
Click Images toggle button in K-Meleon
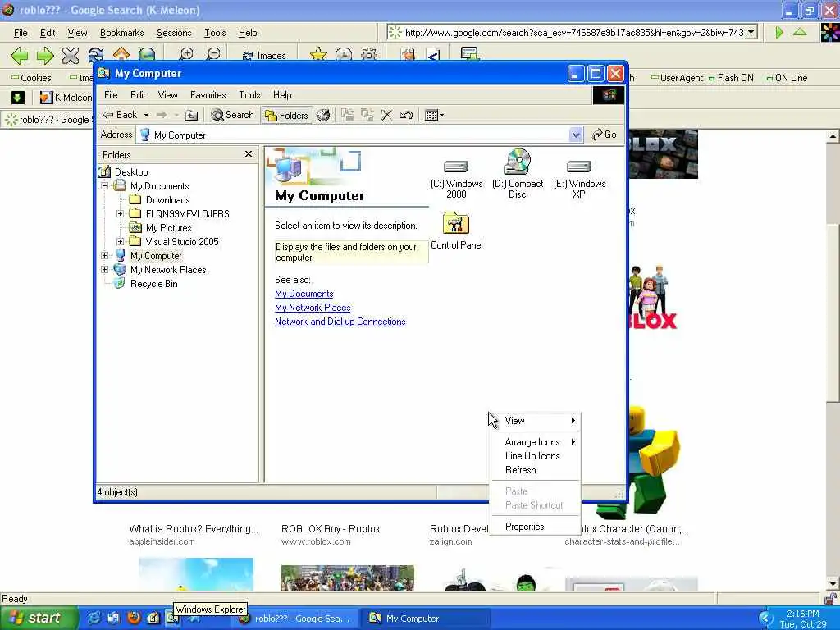click(x=264, y=55)
